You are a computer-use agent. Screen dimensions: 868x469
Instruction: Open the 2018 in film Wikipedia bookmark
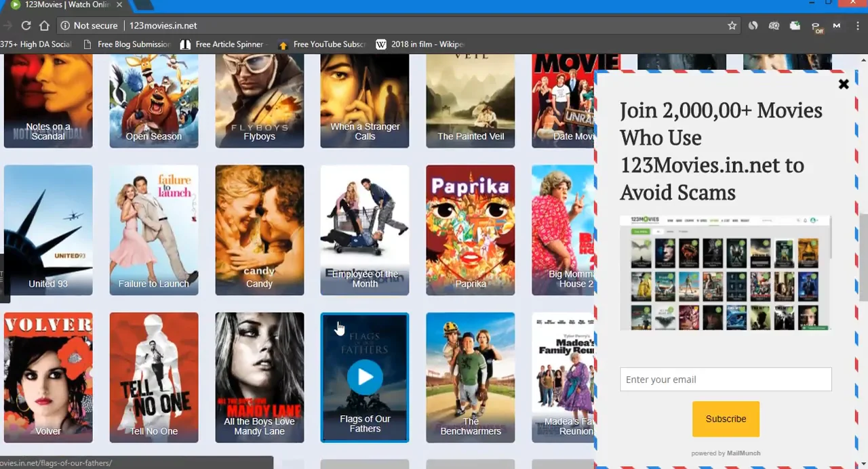(420, 45)
